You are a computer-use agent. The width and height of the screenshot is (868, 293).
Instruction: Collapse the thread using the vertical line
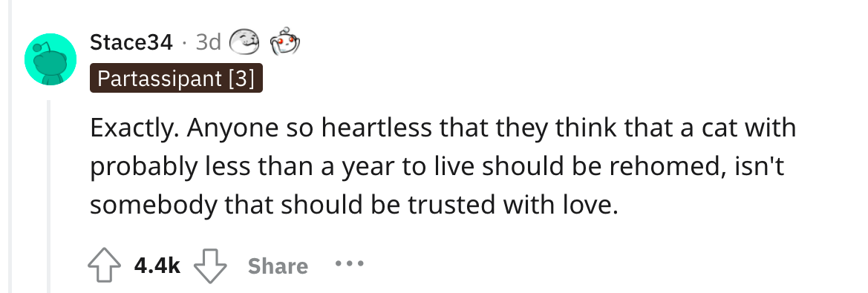[x=49, y=197]
